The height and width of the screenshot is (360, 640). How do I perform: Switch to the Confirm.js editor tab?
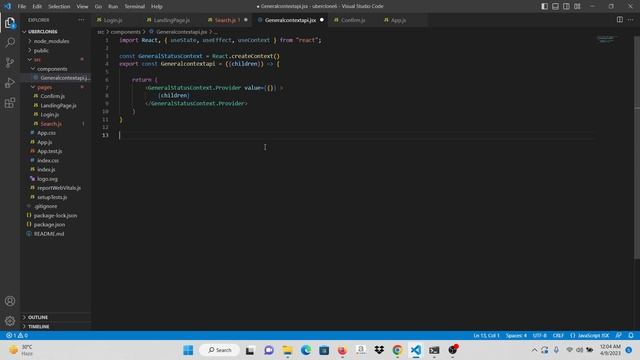click(x=353, y=20)
